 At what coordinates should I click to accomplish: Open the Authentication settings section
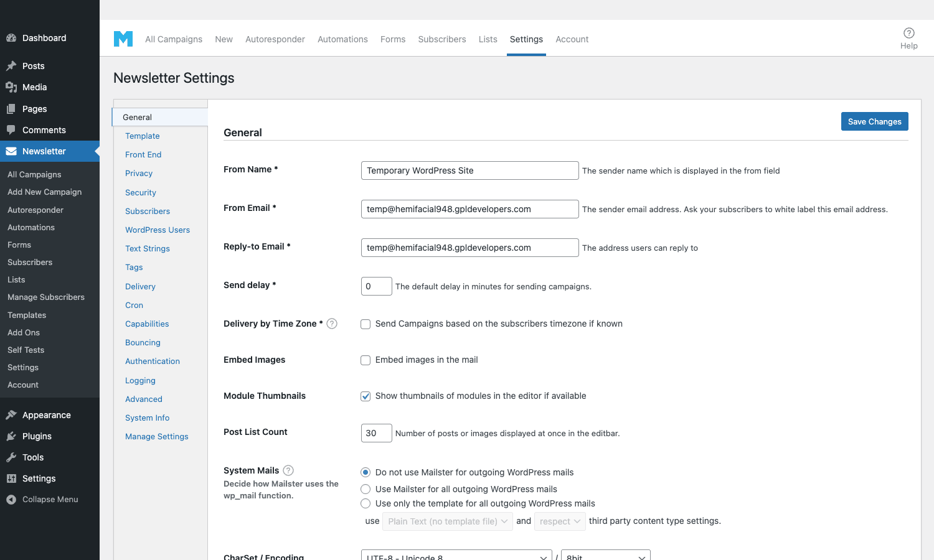pos(153,361)
